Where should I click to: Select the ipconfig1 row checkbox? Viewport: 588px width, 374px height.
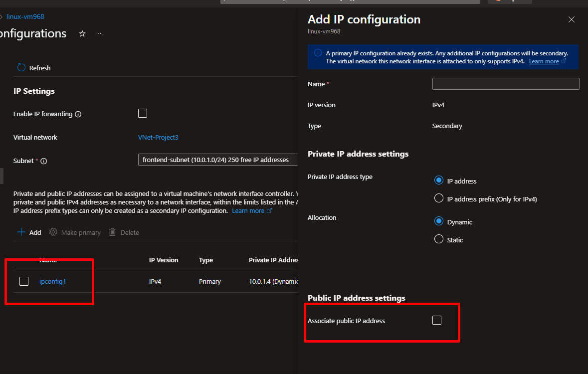point(24,281)
